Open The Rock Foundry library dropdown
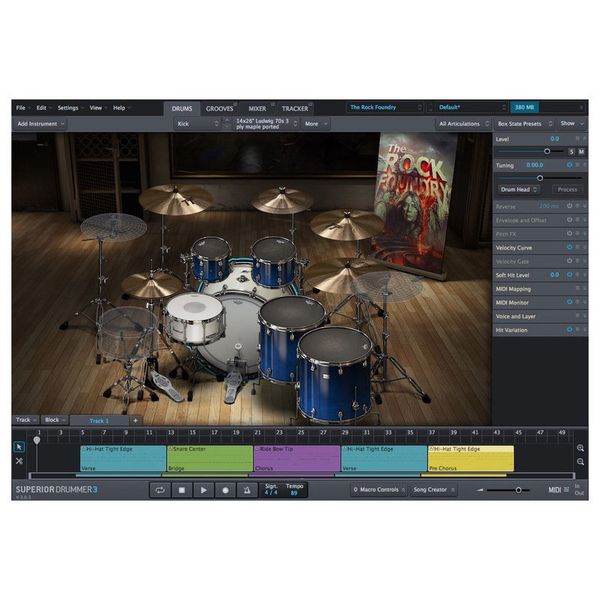600x600 pixels. (385, 108)
